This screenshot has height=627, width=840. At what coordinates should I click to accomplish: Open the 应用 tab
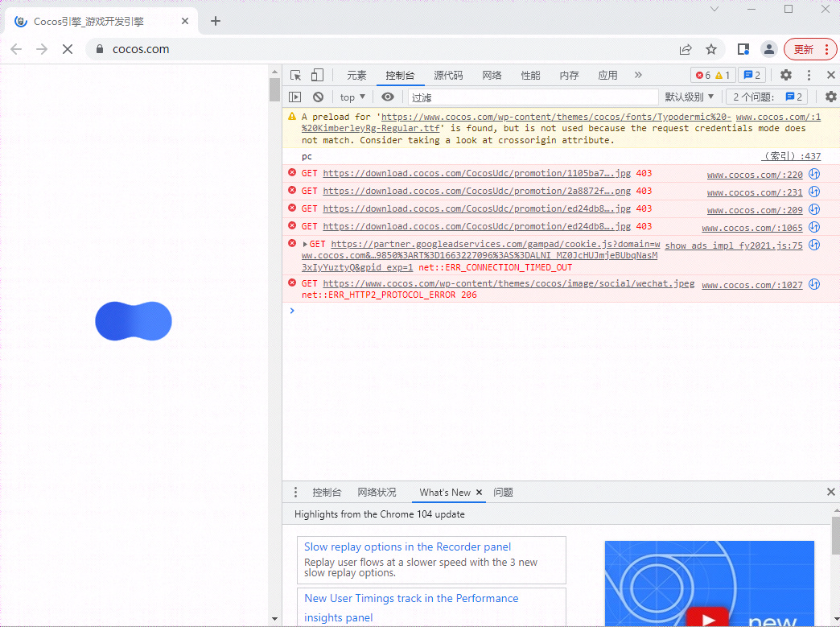[607, 76]
